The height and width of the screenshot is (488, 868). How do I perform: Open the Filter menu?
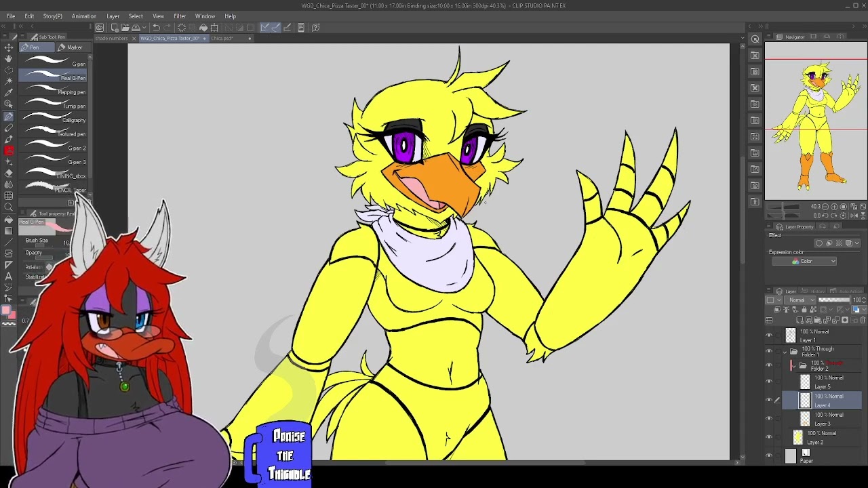180,16
